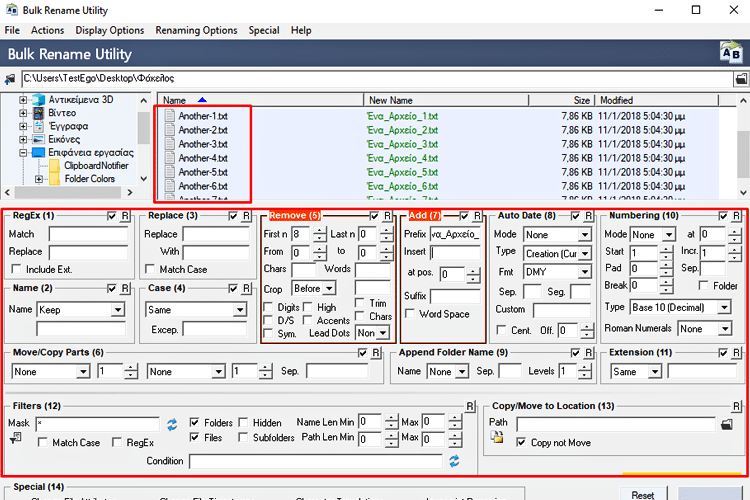
Task: Click the browse folder icon for Copy/Move Path
Action: (x=727, y=424)
